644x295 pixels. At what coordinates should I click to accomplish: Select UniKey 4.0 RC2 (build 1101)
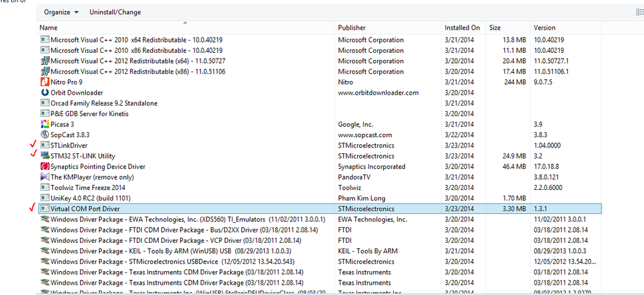90,198
